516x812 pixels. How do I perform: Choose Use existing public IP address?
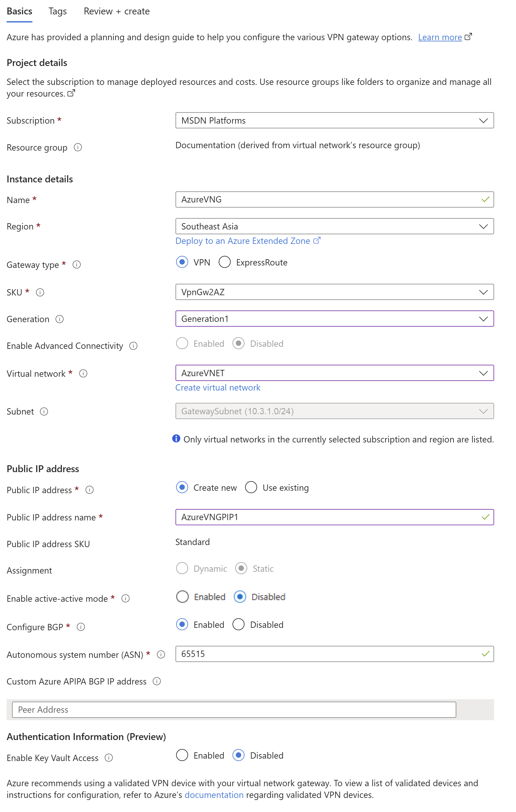251,487
